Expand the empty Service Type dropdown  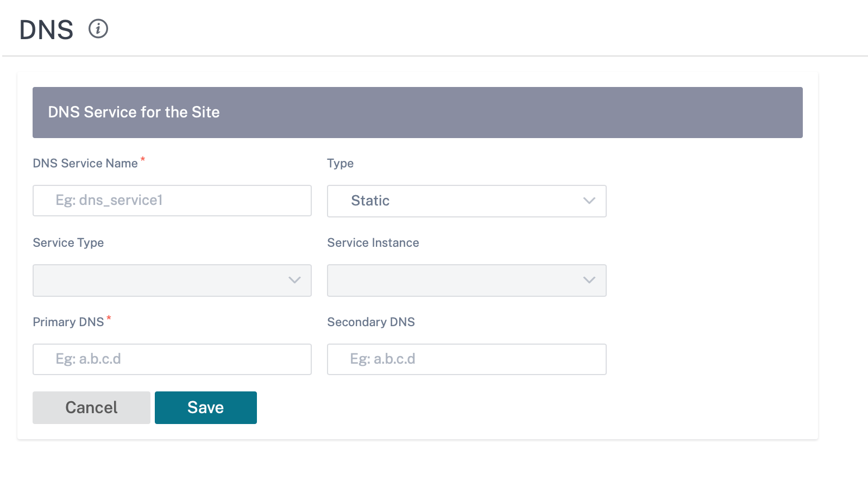pos(172,281)
